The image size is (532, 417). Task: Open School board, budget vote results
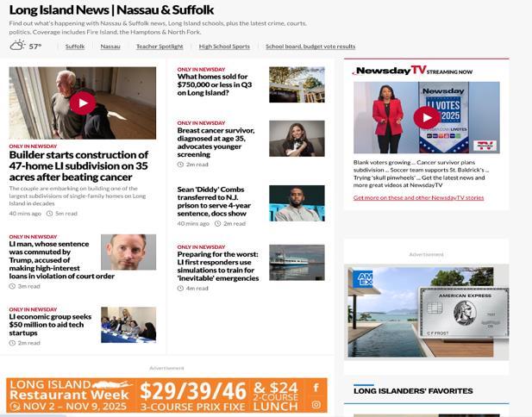[310, 47]
